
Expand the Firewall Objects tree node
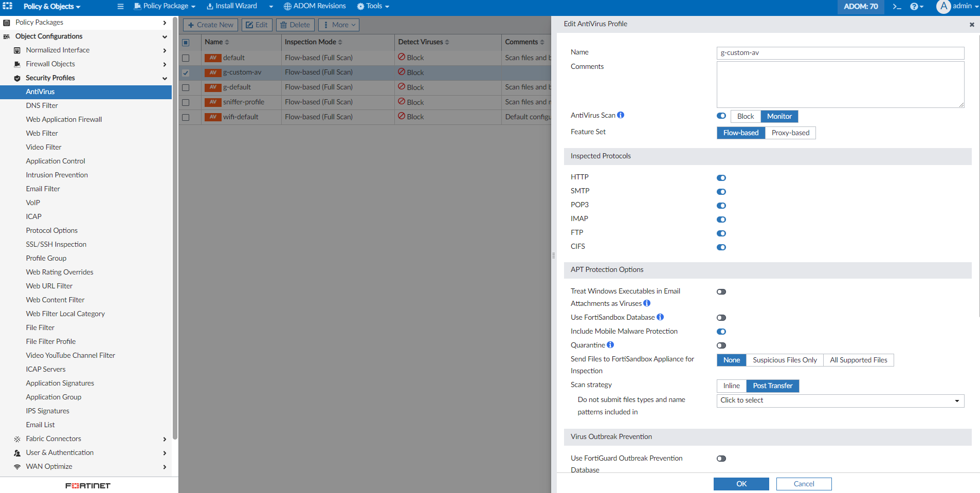50,64
